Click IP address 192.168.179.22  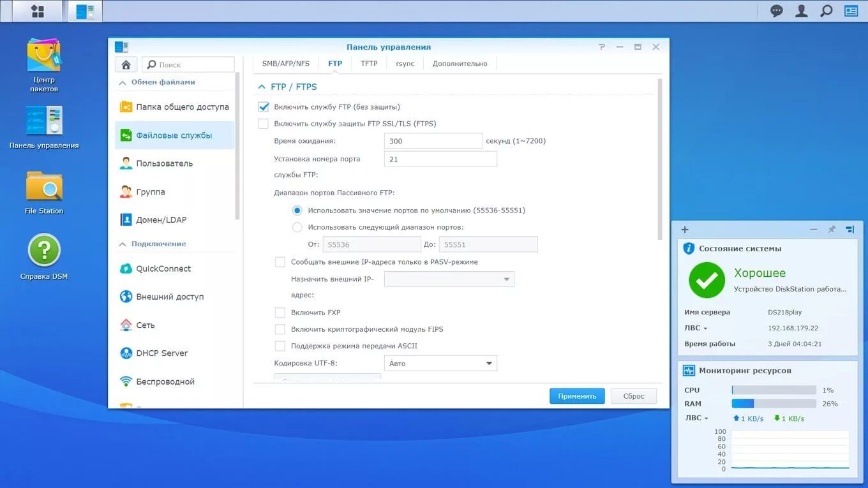coord(793,328)
